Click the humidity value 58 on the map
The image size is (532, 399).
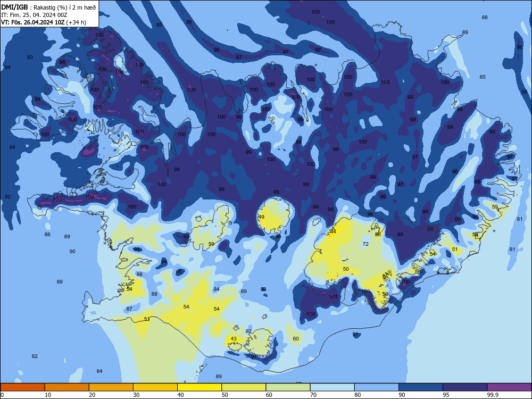click(475, 235)
